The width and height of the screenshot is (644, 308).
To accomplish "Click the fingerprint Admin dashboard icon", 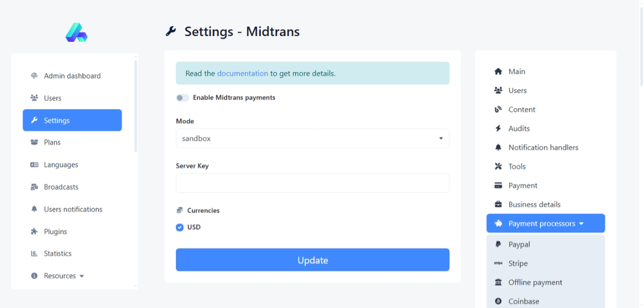I will tap(34, 76).
